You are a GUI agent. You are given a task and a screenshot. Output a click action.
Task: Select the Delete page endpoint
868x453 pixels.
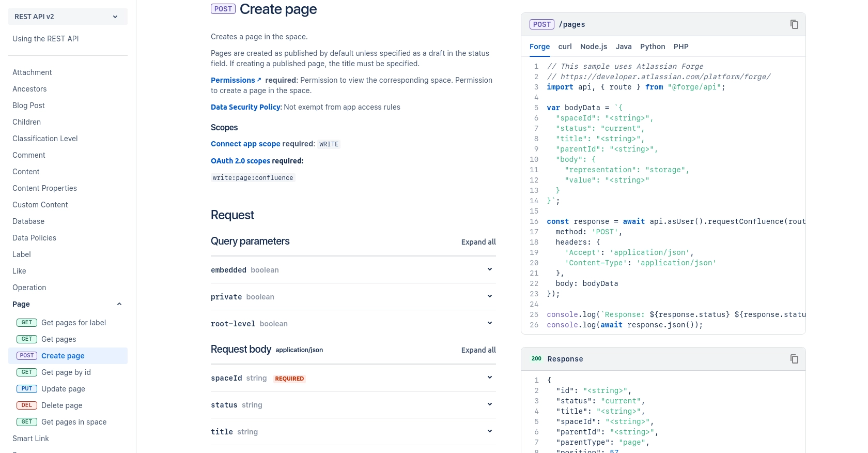pyautogui.click(x=68, y=405)
